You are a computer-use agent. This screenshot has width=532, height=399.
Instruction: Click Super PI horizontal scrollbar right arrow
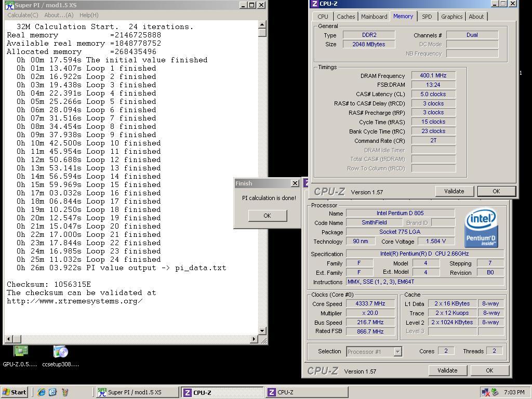click(254, 339)
